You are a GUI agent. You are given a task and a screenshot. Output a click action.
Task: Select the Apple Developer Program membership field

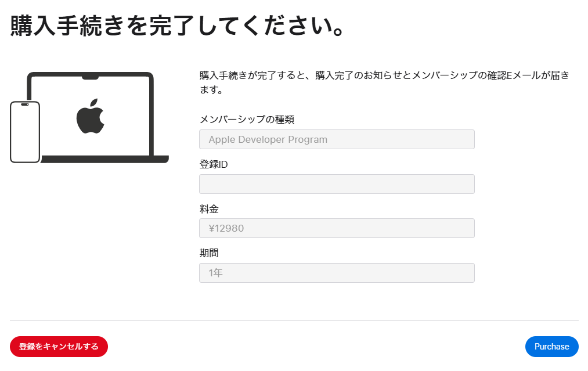point(337,139)
